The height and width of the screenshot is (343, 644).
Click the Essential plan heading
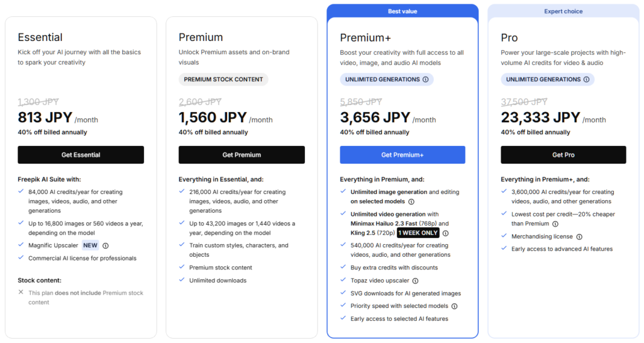click(x=40, y=37)
